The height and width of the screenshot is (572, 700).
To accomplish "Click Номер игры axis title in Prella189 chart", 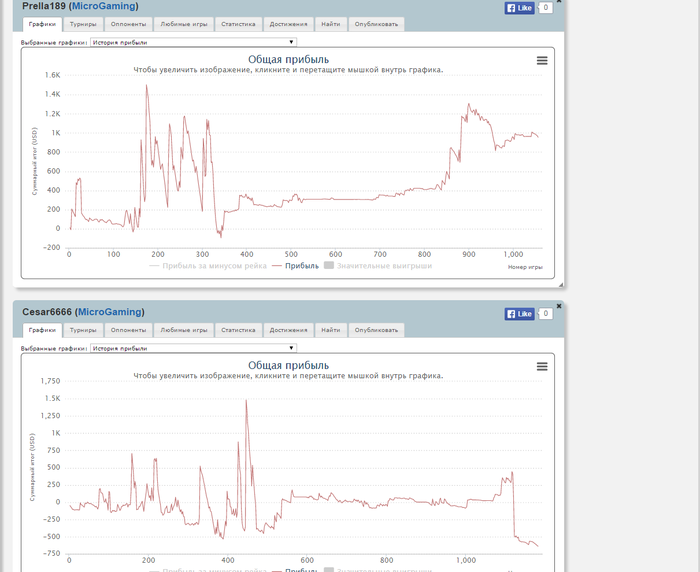I will click(x=525, y=267).
